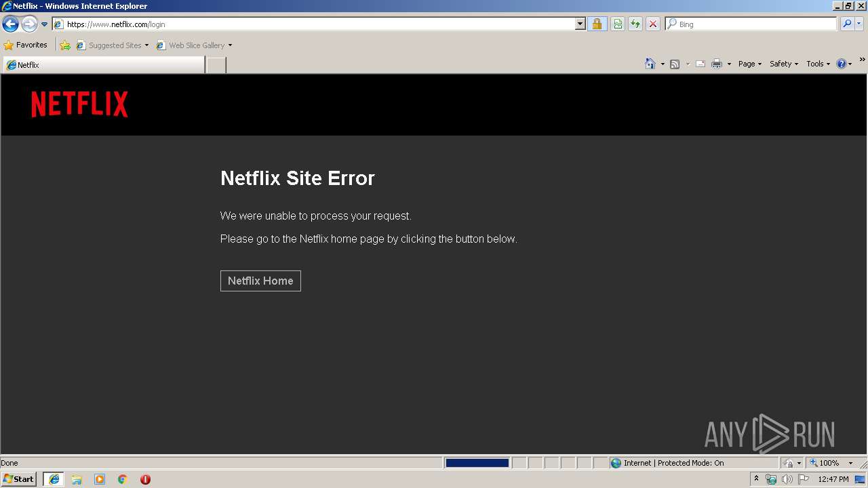
Task: Click the Suggested Sites dropdown arrow
Action: 146,45
